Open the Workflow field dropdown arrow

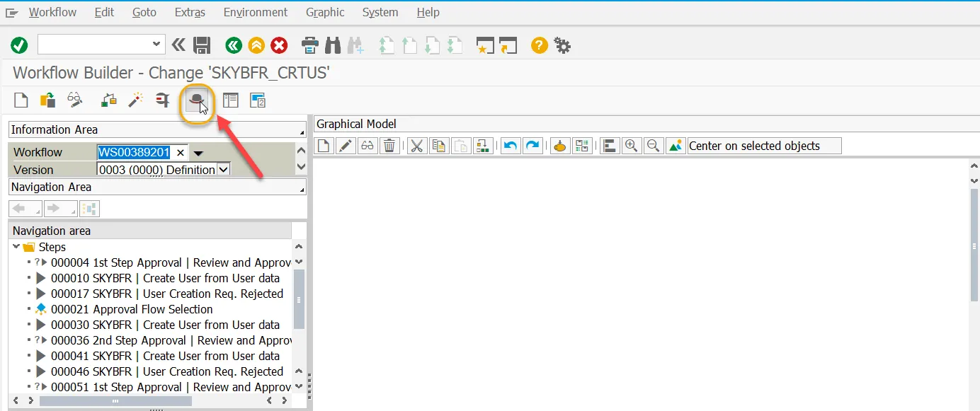pyautogui.click(x=199, y=153)
